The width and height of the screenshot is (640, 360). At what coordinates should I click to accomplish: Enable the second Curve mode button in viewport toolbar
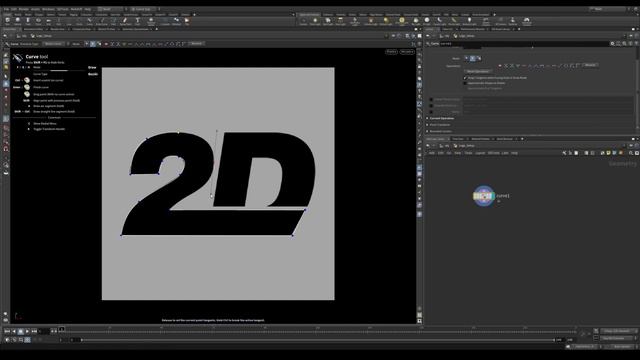[93, 44]
